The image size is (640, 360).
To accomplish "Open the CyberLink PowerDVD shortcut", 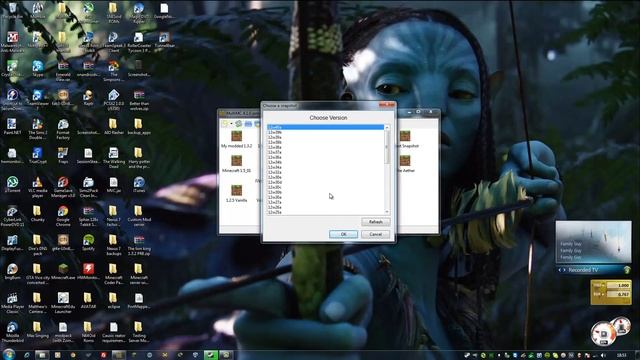I will coord(12,216).
